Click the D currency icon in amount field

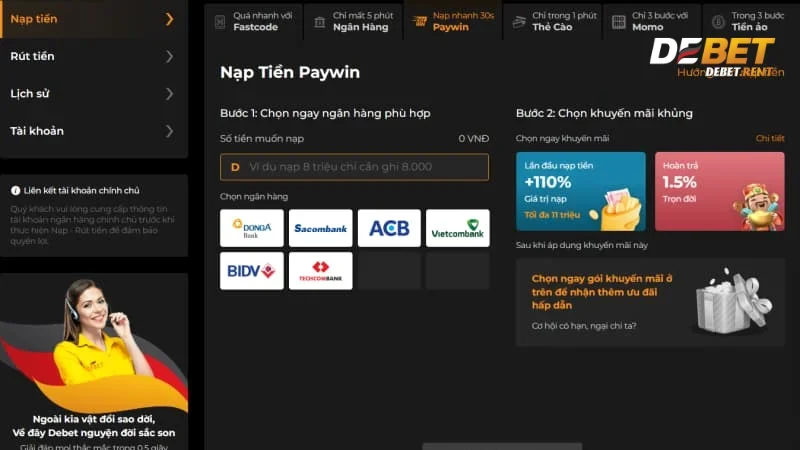tap(235, 167)
